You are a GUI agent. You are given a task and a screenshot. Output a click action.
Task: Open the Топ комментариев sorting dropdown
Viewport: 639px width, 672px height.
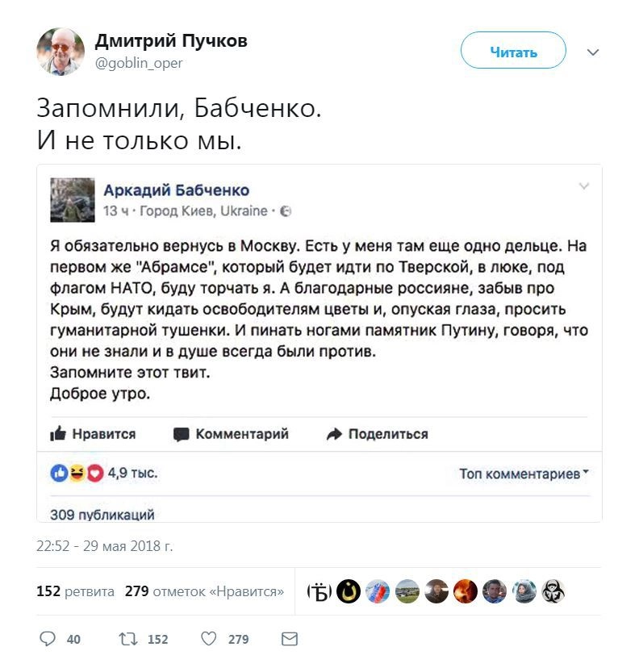[524, 474]
